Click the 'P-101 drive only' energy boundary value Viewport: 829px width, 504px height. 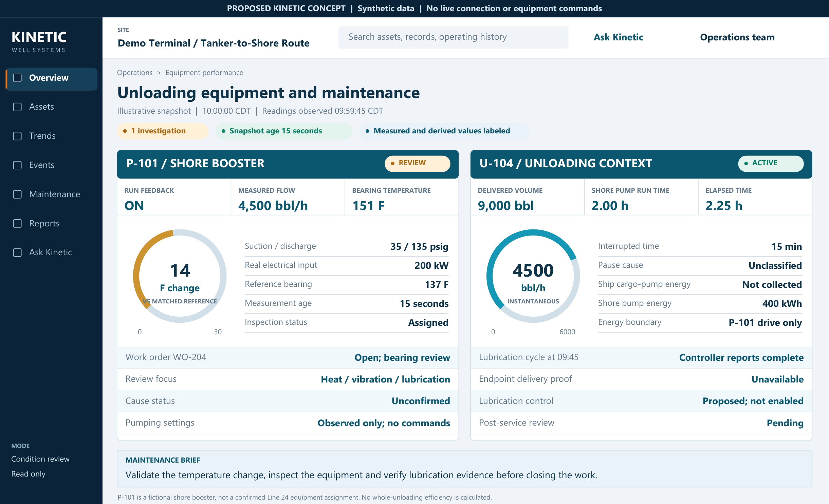pyautogui.click(x=765, y=322)
